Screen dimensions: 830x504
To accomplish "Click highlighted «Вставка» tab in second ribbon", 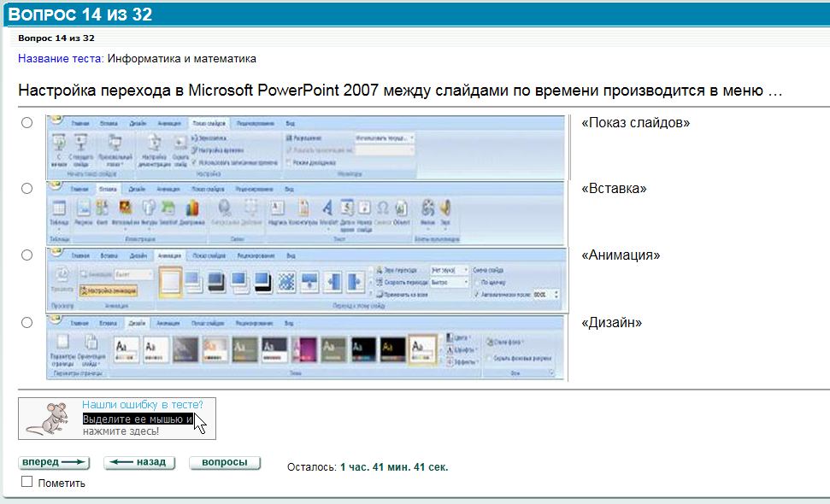I will (x=108, y=189).
